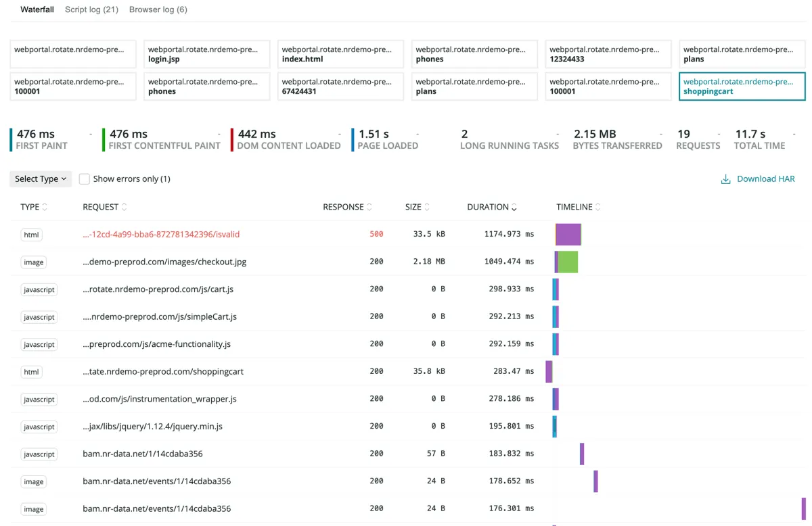Open the js/simpleCart.js request
The image size is (812, 526).
(160, 316)
